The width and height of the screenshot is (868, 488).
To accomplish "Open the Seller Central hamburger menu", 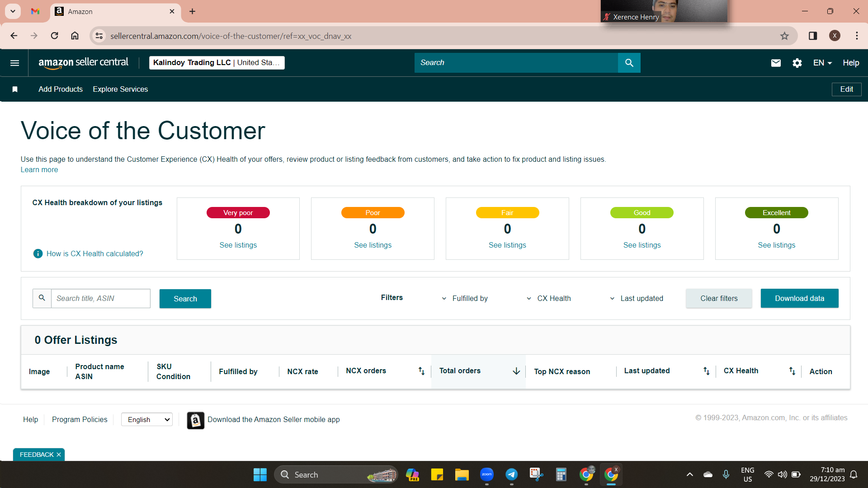I will pos(14,63).
